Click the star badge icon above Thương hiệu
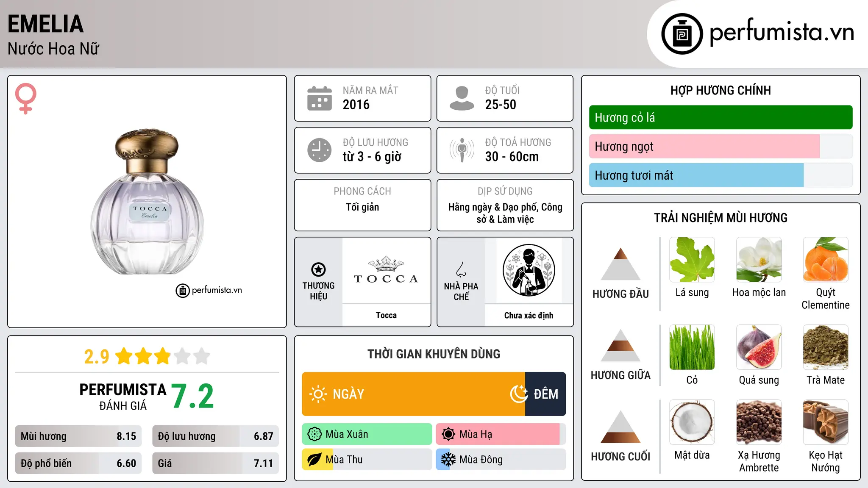The width and height of the screenshot is (868, 488). tap(318, 269)
